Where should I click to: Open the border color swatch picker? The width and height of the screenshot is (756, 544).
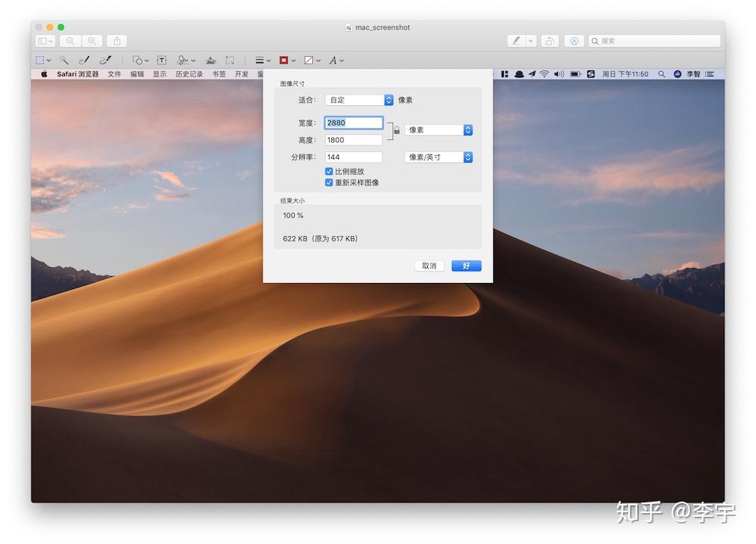point(283,60)
